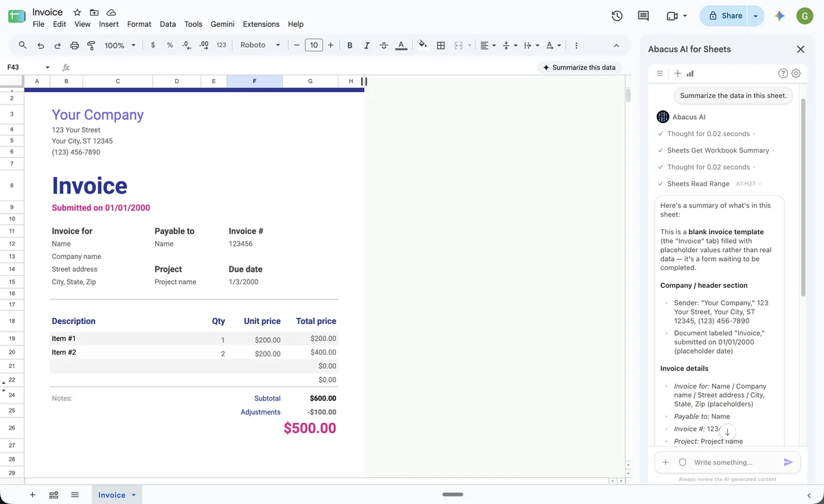
Task: Open the comments panel icon
Action: click(x=643, y=16)
